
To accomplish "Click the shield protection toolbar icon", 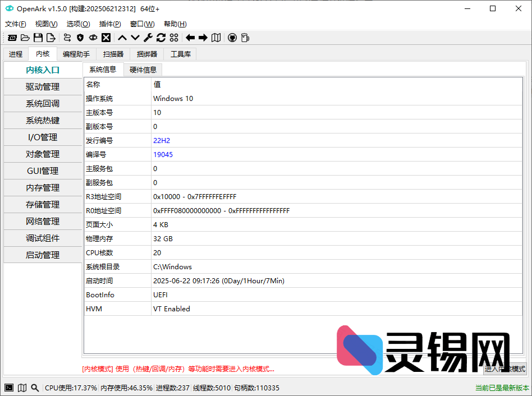I will (80, 38).
